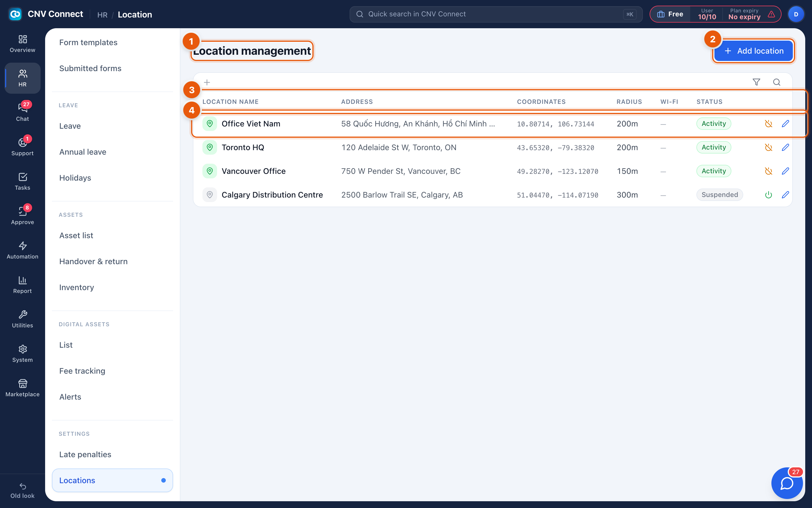
Task: Open Submitted forms menu item
Action: (x=112, y=68)
